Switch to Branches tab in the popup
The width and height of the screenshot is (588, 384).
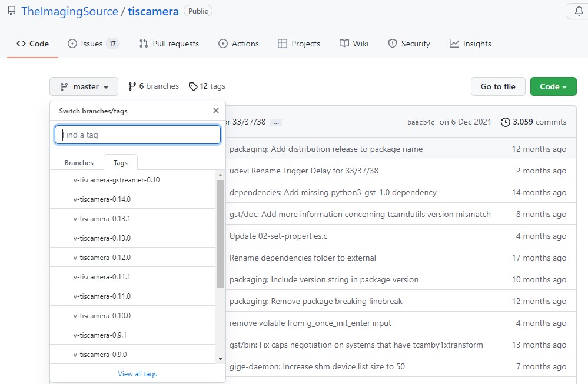79,162
